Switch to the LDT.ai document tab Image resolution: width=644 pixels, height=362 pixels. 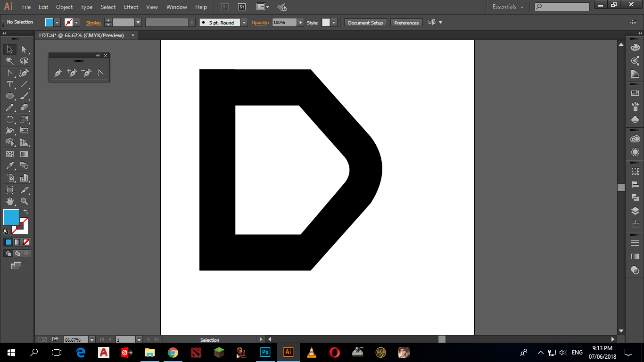82,35
